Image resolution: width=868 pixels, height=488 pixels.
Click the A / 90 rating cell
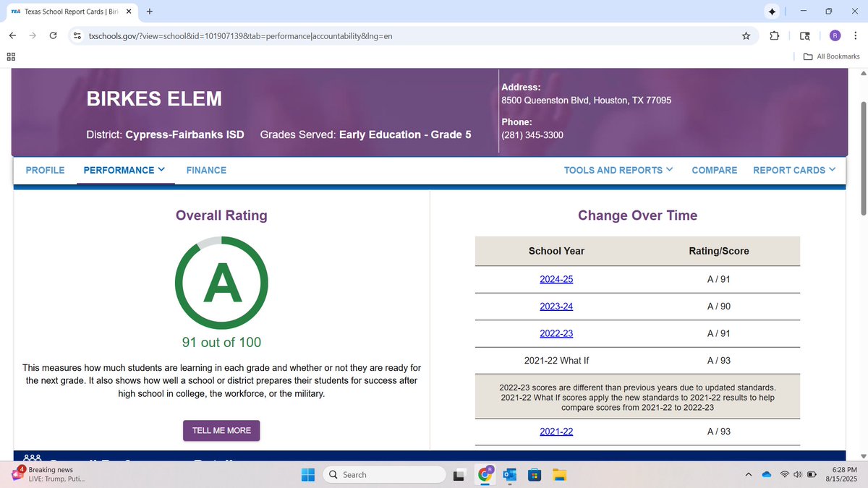(x=719, y=307)
